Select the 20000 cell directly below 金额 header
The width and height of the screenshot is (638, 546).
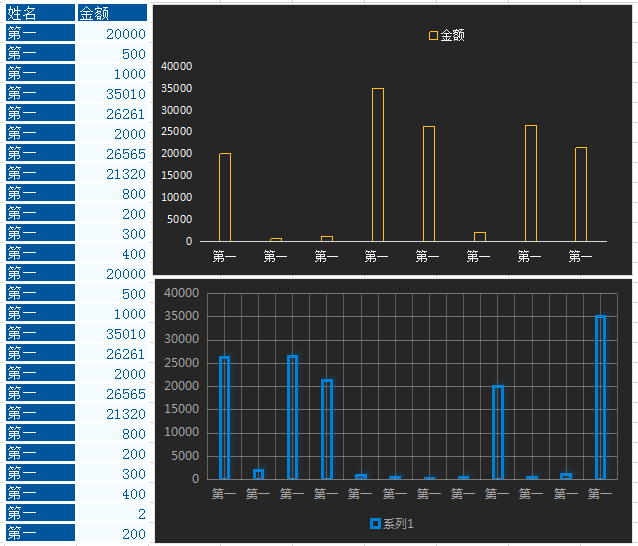[112, 33]
